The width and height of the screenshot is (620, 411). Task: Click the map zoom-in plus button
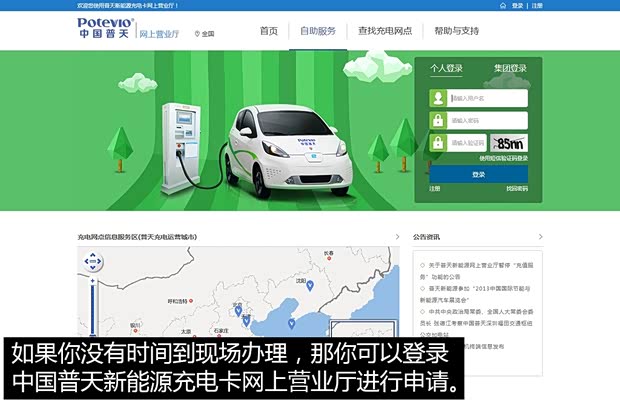(93, 281)
